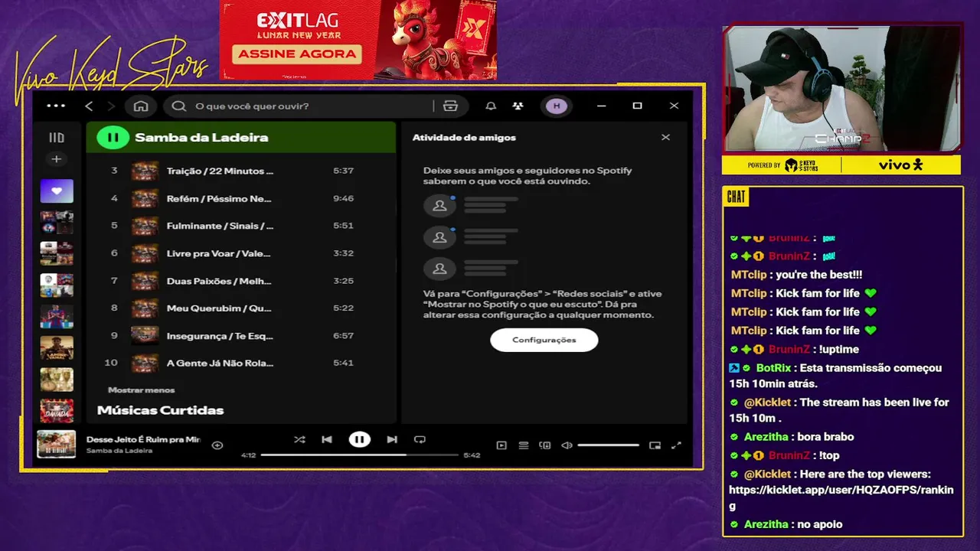The width and height of the screenshot is (980, 551).
Task: Click the Configurações button
Action: click(544, 340)
